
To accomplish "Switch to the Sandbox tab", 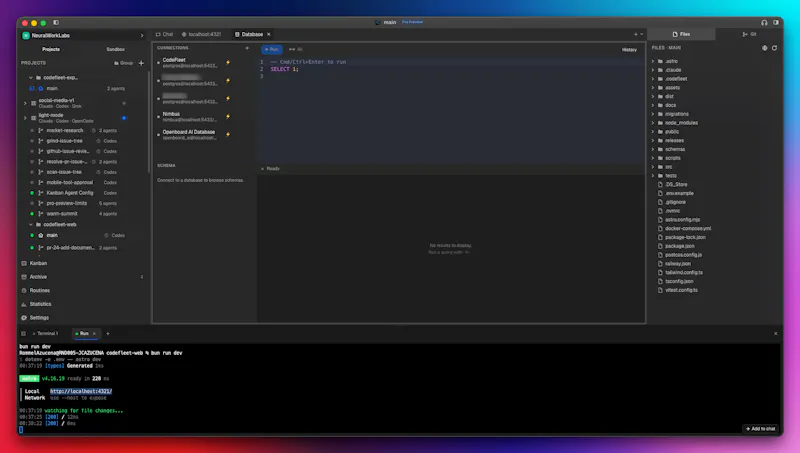I will click(x=115, y=49).
